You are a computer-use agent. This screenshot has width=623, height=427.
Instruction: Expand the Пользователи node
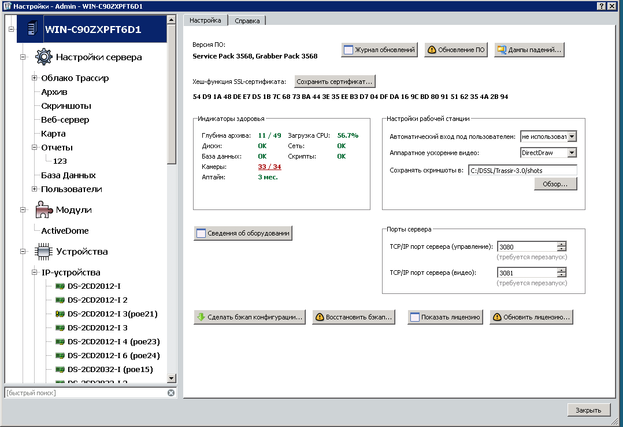coord(35,189)
